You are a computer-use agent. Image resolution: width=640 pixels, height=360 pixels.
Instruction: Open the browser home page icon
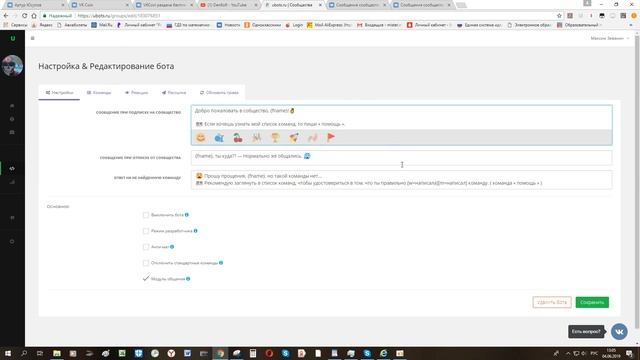coord(34,16)
